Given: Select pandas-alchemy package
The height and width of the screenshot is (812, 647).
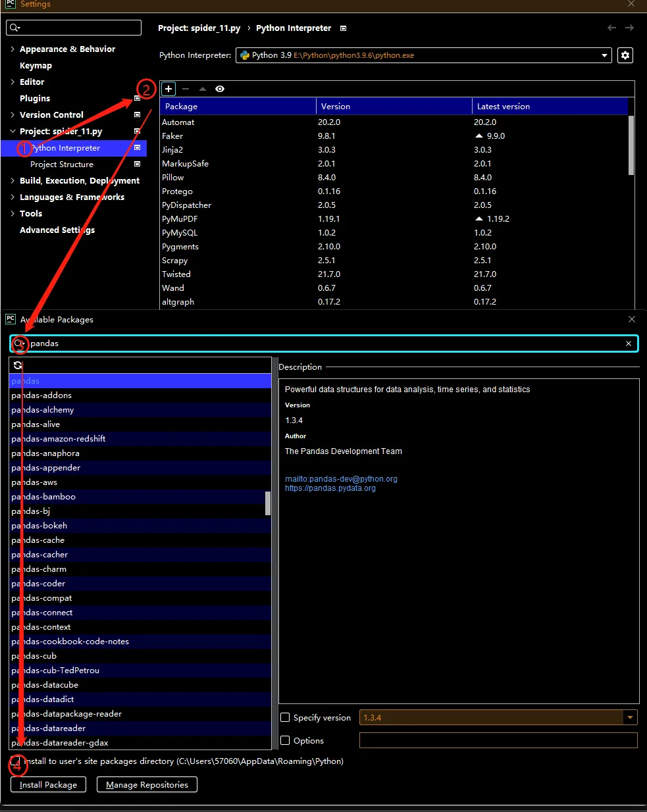Looking at the screenshot, I should [140, 410].
